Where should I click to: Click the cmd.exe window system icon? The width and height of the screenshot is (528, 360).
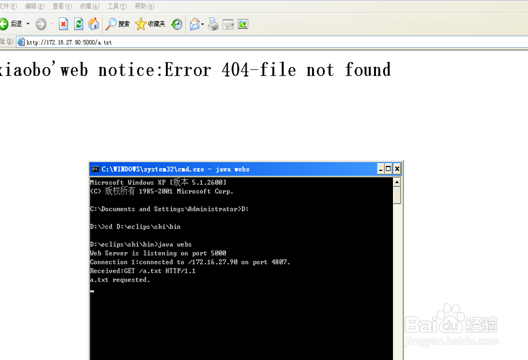click(x=95, y=169)
